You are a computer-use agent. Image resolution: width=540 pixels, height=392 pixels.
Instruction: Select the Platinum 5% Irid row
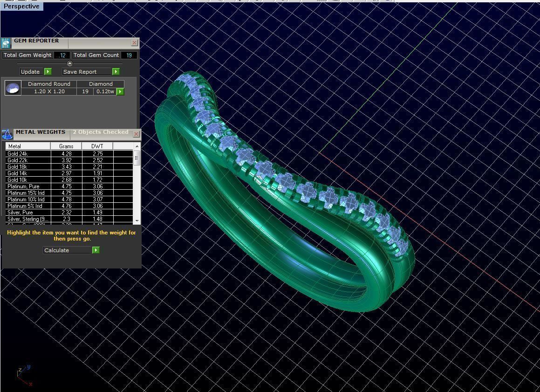tap(69, 206)
